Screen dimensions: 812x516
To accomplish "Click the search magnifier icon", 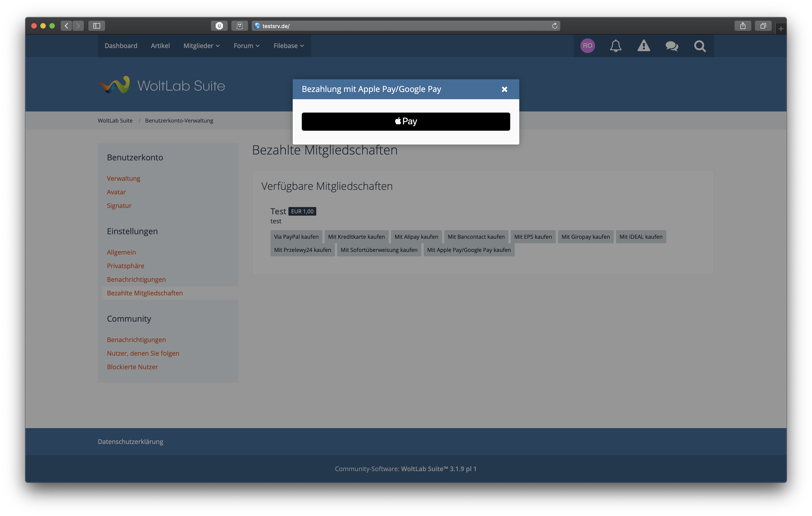I will 700,46.
